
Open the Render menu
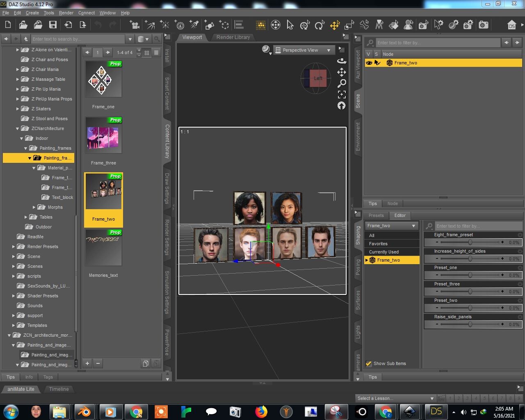point(66,13)
